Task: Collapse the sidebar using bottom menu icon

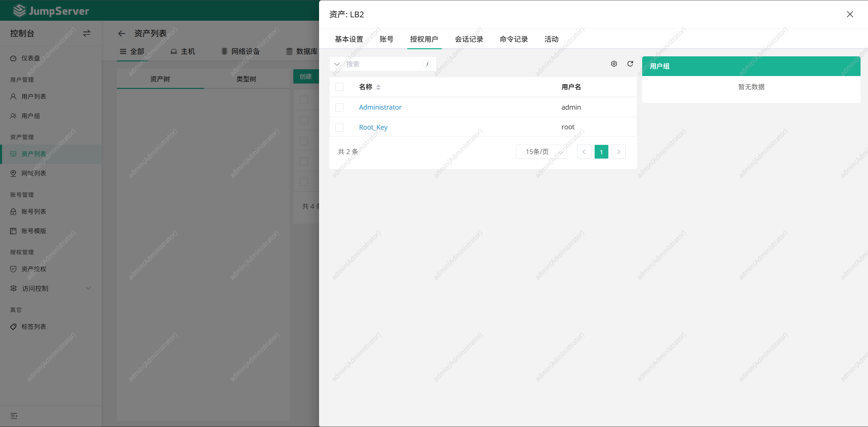Action: click(14, 416)
